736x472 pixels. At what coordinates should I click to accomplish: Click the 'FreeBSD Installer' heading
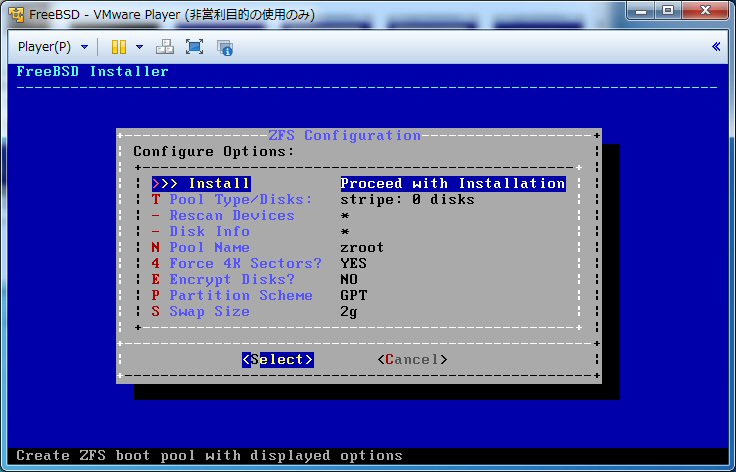(x=92, y=71)
